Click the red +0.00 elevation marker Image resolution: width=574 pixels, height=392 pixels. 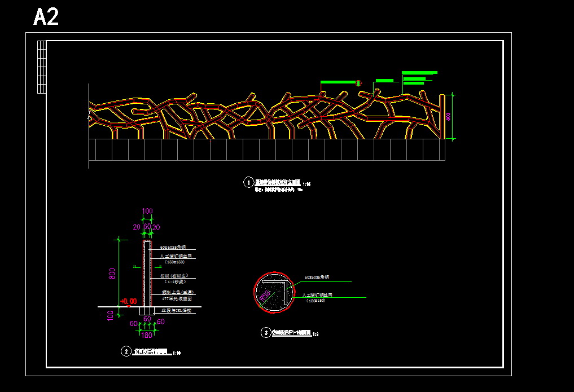tap(129, 302)
